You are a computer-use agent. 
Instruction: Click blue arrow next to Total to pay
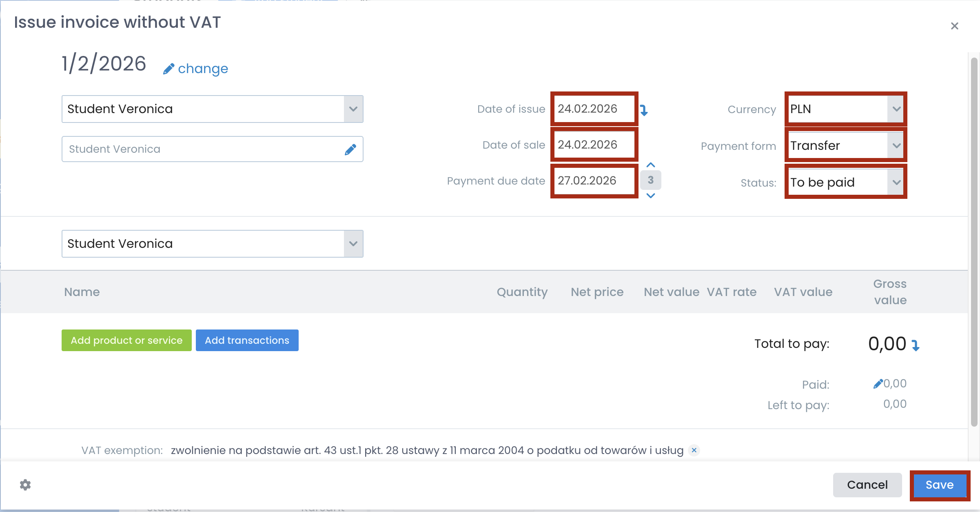coord(916,345)
